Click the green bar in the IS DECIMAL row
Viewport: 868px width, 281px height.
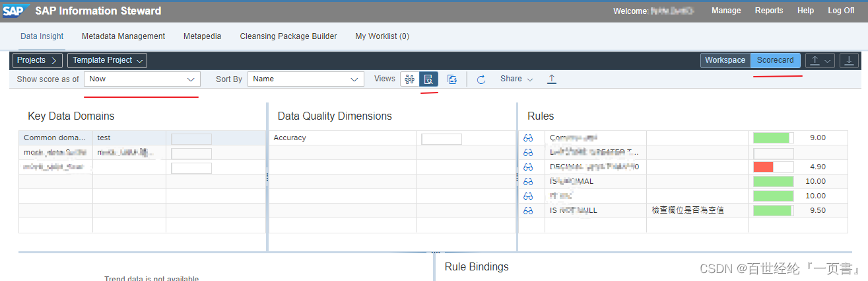[774, 181]
